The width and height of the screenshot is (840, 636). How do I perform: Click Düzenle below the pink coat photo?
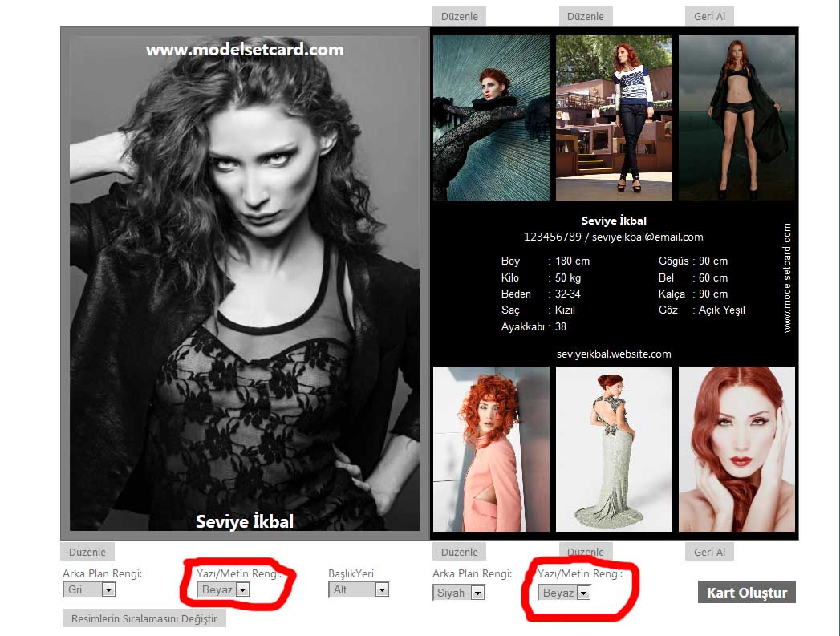click(459, 552)
